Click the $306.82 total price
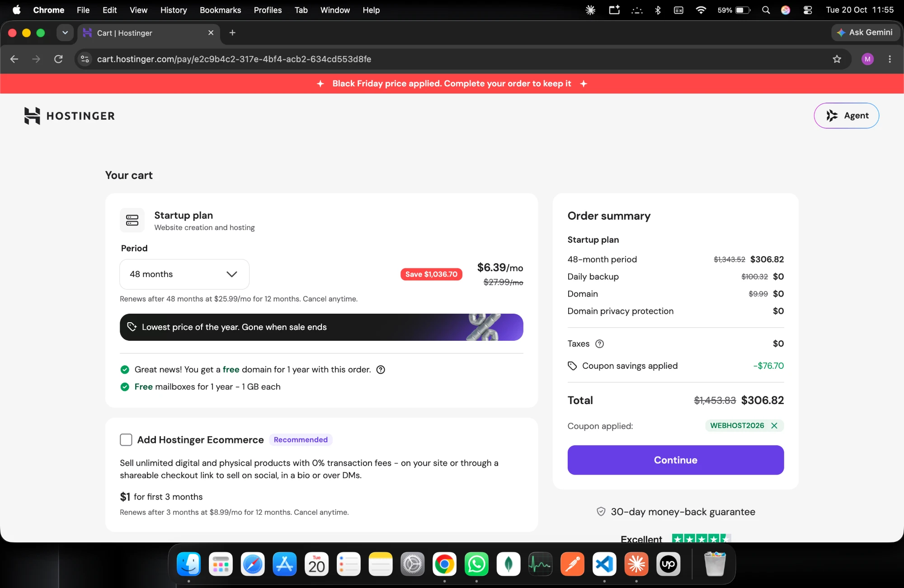Viewport: 904px width, 588px height. 763,400
